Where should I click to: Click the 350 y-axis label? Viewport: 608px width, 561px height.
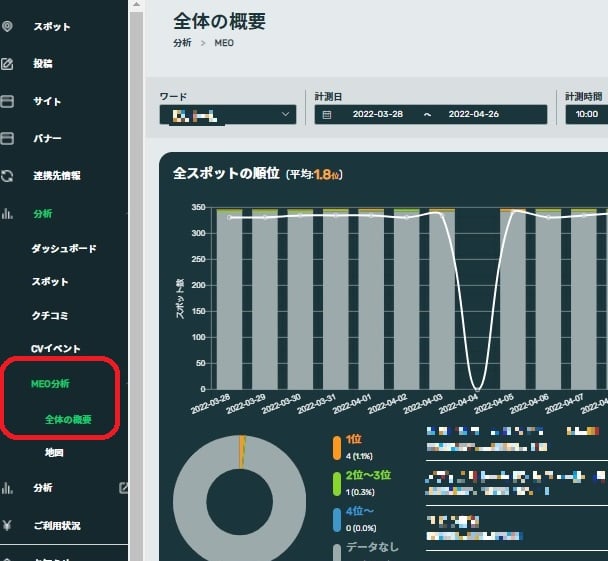coord(199,207)
